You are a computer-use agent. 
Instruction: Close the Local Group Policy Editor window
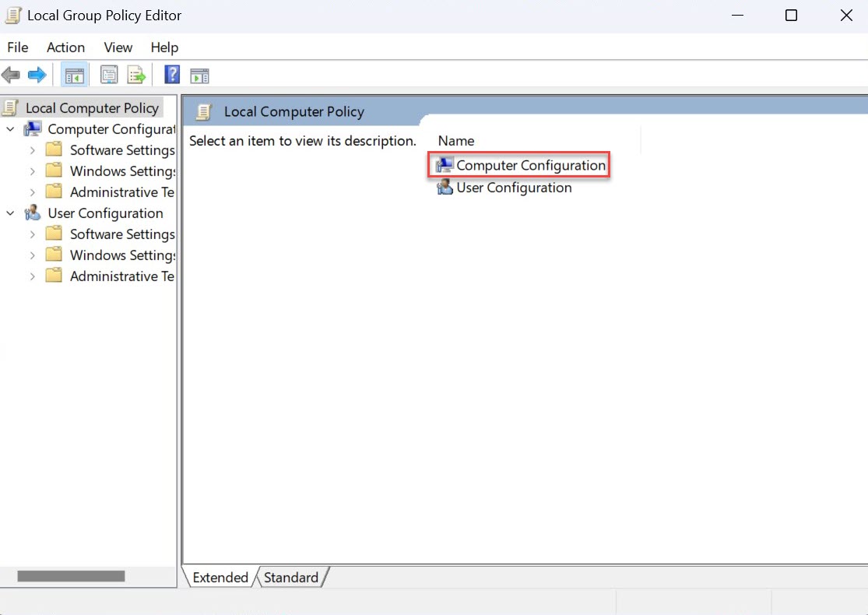[x=846, y=16]
